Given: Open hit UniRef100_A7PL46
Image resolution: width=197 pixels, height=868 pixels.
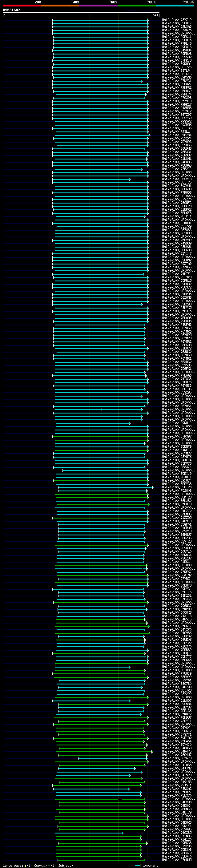Looking at the screenshot, I should coord(177,43).
